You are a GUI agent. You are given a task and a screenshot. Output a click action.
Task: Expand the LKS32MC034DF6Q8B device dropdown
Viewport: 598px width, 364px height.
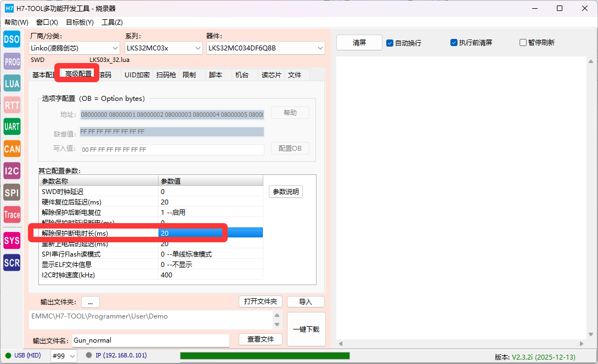[266, 48]
